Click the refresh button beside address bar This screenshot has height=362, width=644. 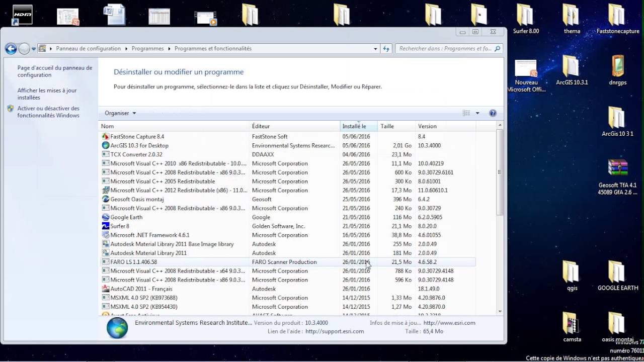click(x=386, y=49)
